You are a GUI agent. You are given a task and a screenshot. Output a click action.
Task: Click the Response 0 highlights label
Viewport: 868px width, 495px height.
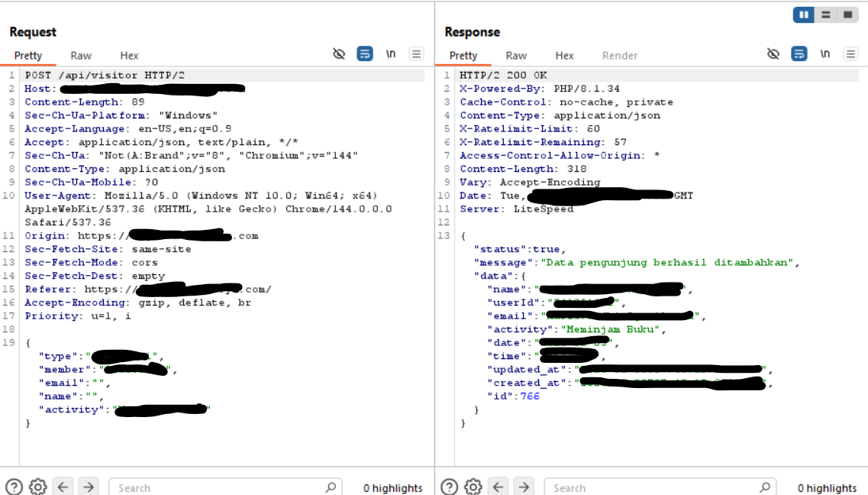[827, 488]
